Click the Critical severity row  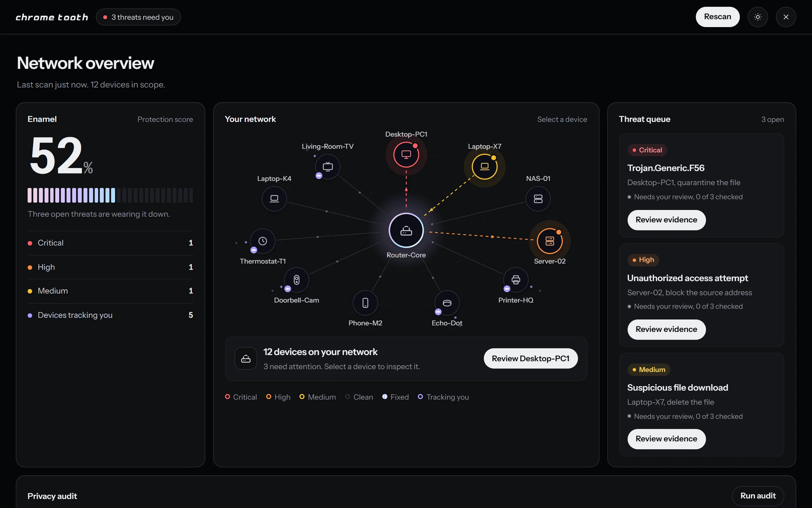click(110, 243)
